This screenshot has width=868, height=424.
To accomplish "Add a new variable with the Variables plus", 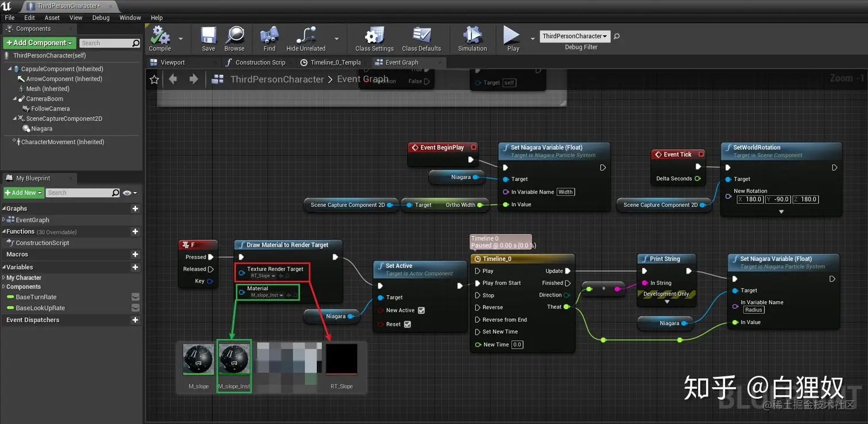I will tap(135, 267).
